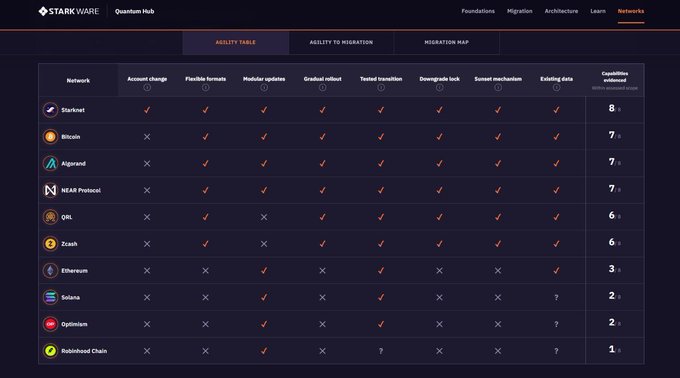The height and width of the screenshot is (378, 680).
Task: Click the Optimism network logo
Action: click(x=50, y=324)
